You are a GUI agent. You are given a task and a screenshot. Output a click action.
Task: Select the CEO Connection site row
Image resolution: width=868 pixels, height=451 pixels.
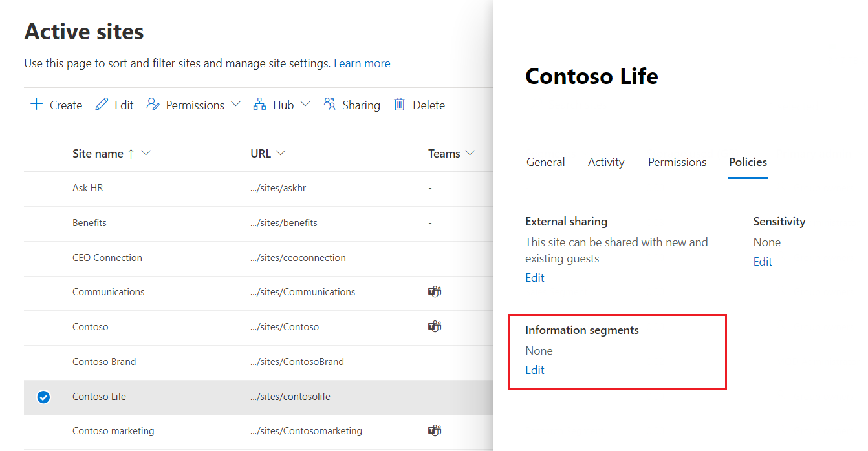tap(107, 257)
